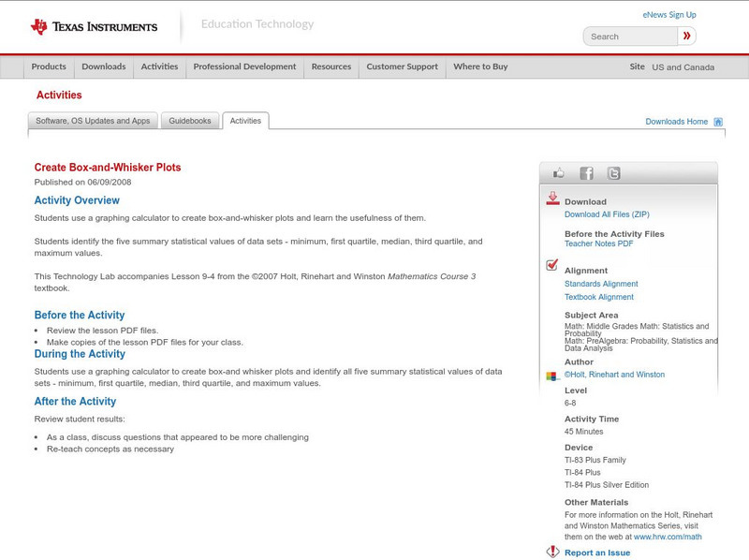The image size is (749, 560).
Task: Click the ©Holt, Rinehart and Winston link
Action: (614, 375)
